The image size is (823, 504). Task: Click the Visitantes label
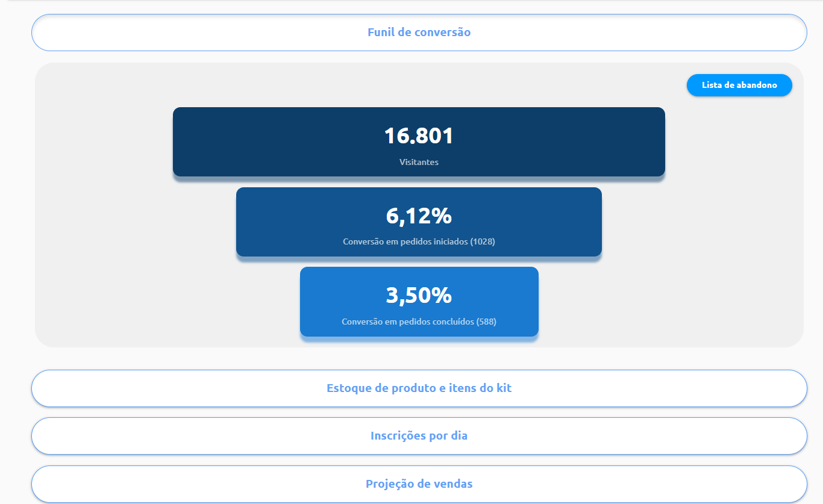pos(419,162)
